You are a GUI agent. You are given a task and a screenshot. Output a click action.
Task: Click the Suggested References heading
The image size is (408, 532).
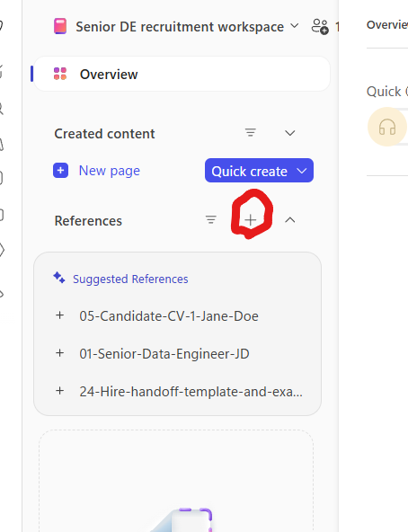click(130, 279)
